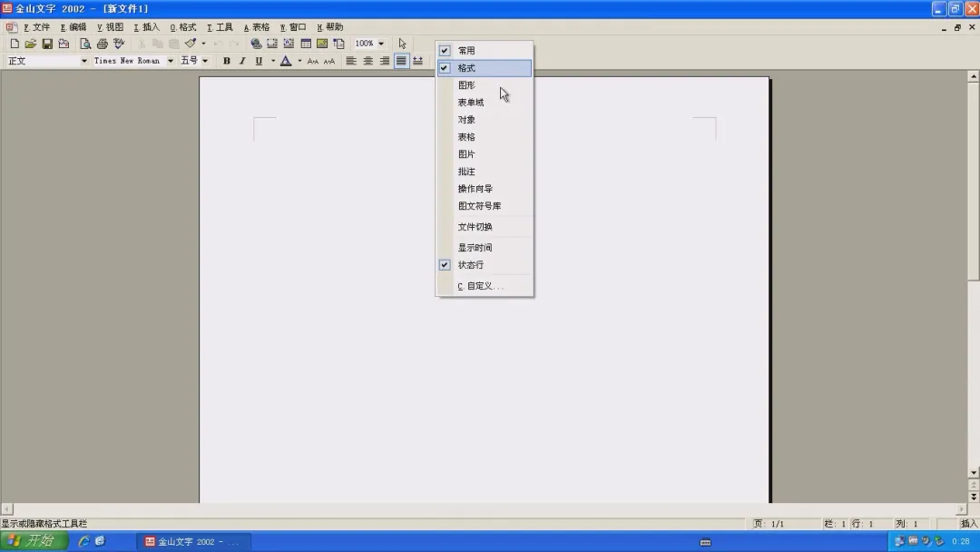Show the 操作向导 panel
Image resolution: width=980 pixels, height=552 pixels.
tap(485, 189)
